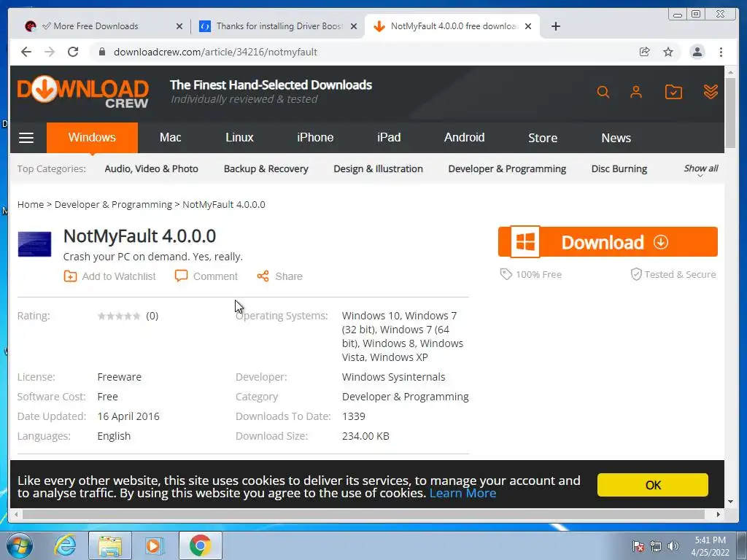Image resolution: width=747 pixels, height=560 pixels.
Task: Open the hamburger menu in nav bar
Action: coord(26,138)
